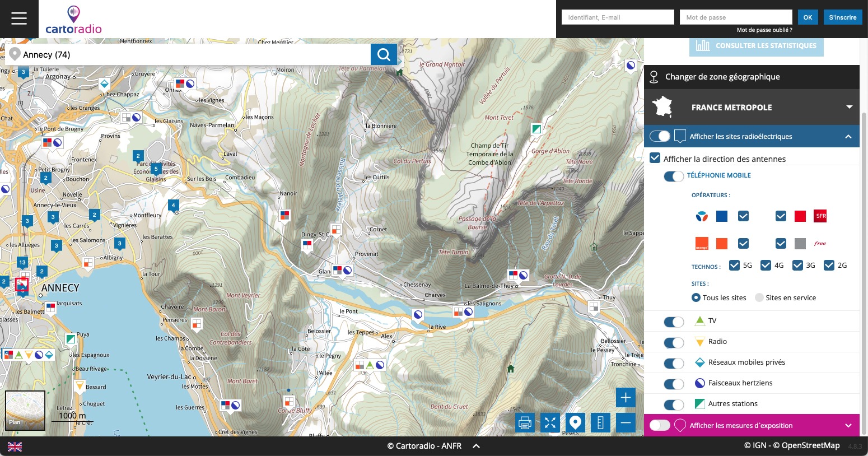Zoom in with the plus button
The height and width of the screenshot is (456, 868).
click(626, 398)
